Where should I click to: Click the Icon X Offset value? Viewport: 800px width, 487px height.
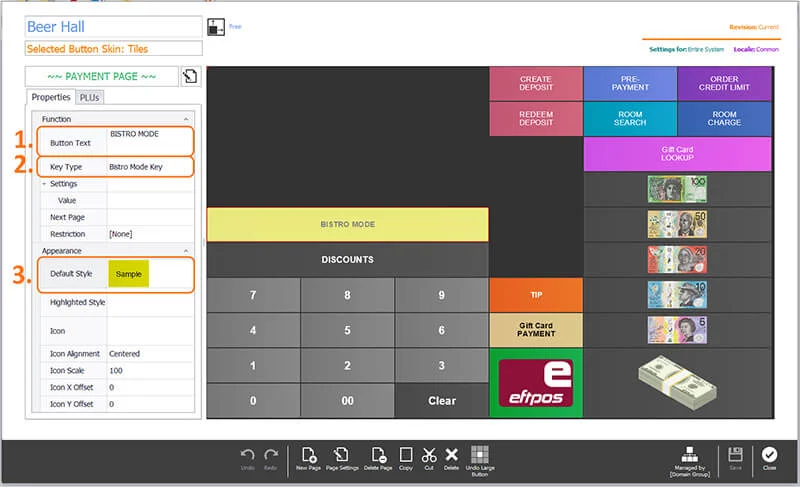151,388
